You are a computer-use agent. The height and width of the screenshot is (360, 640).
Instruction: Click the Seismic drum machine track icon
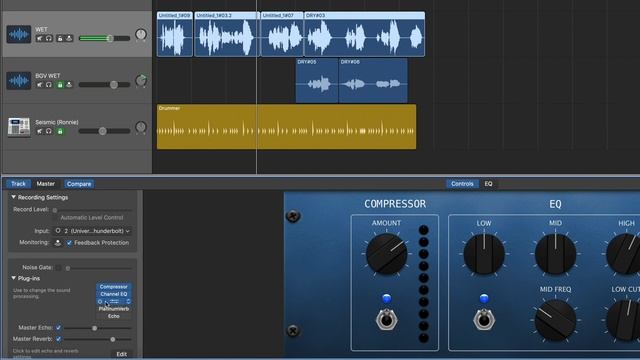tap(19, 127)
